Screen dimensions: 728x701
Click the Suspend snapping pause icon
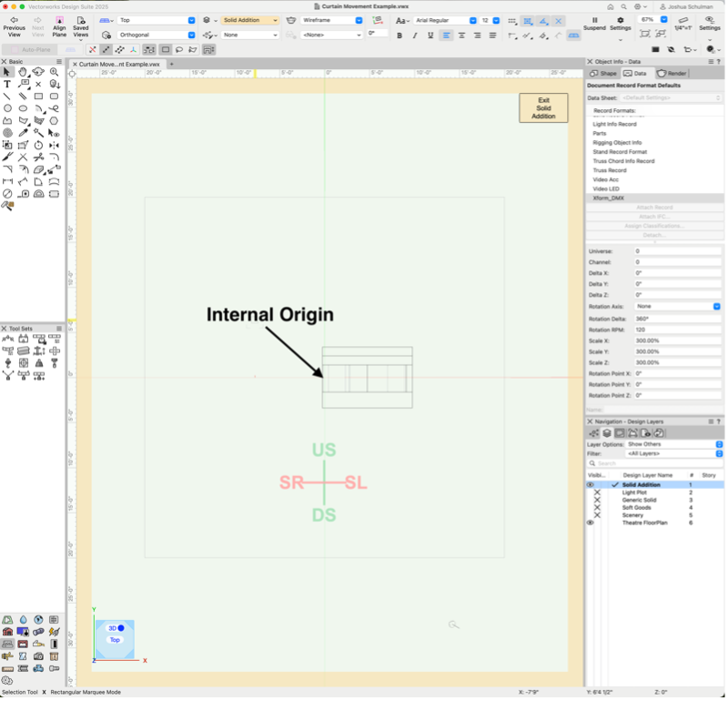pyautogui.click(x=594, y=19)
